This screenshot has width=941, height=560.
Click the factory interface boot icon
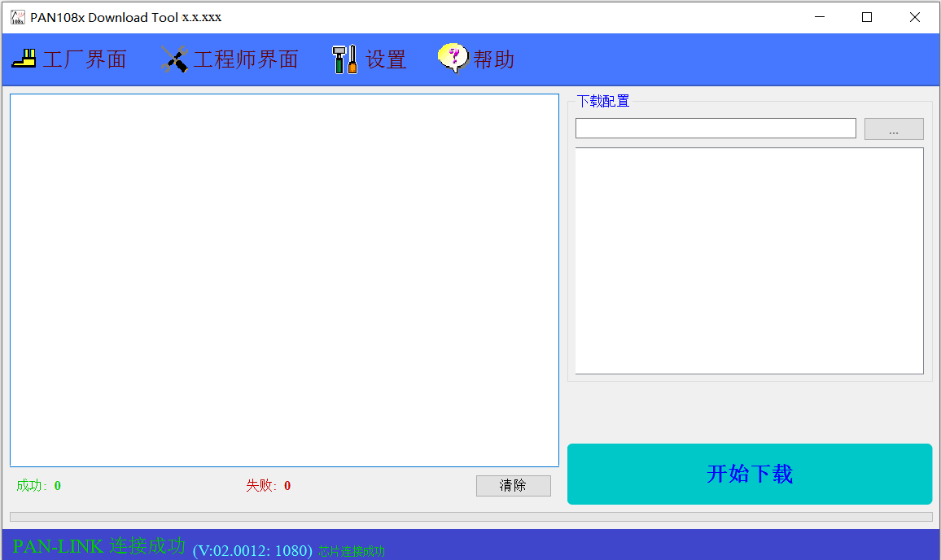coord(24,59)
